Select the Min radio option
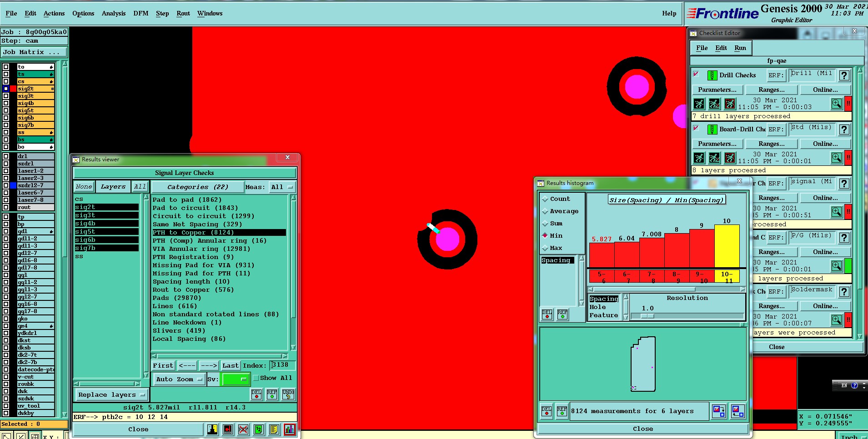Screen dimensions: 868x439 545,236
